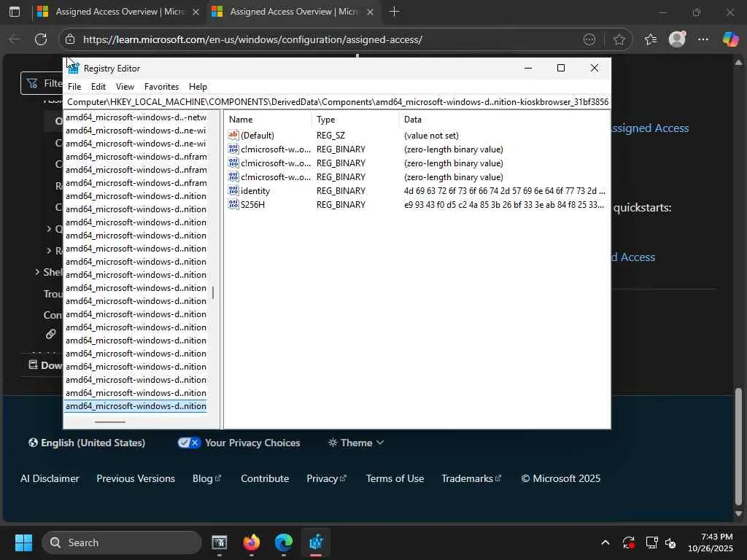Open the Help menu in Registry Editor
This screenshot has height=560, width=747.
198,86
